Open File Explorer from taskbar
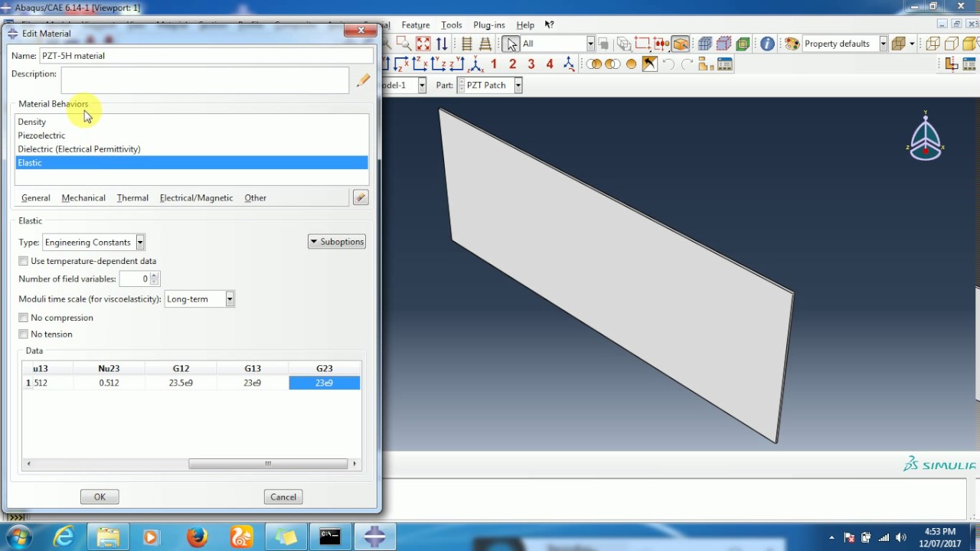980x551 pixels. pyautogui.click(x=108, y=537)
